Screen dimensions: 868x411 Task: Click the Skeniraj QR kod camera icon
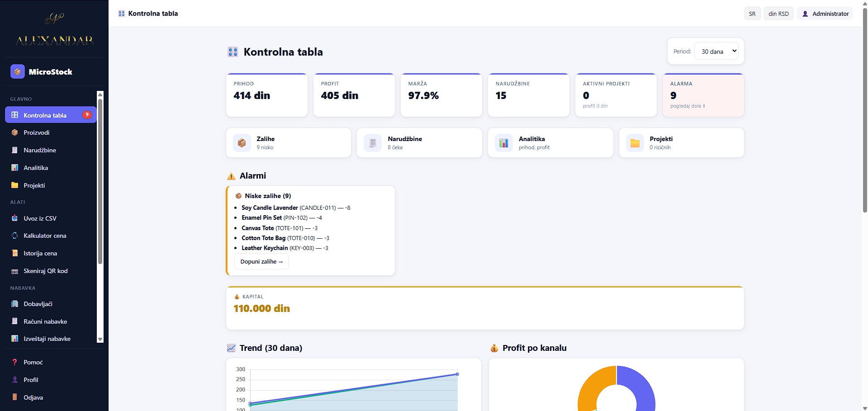point(15,271)
